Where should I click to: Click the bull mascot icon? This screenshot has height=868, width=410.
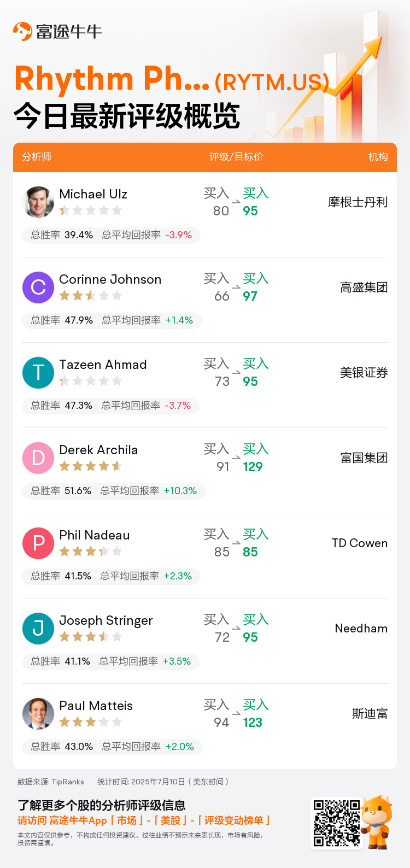pyautogui.click(x=377, y=822)
